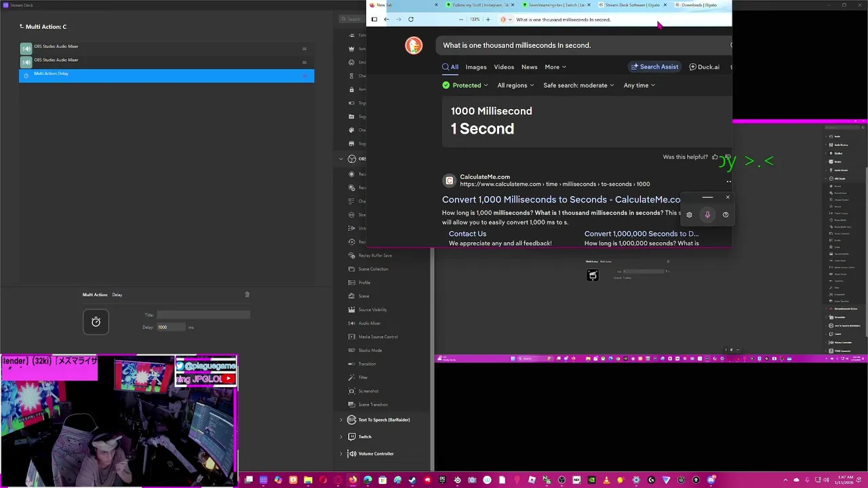This screenshot has height=488, width=868.
Task: Open the result options three-dot menu
Action: click(728, 181)
